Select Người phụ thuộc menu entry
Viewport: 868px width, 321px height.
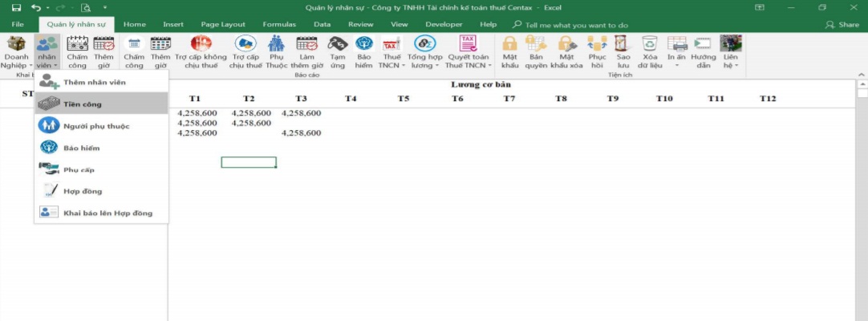coord(96,126)
